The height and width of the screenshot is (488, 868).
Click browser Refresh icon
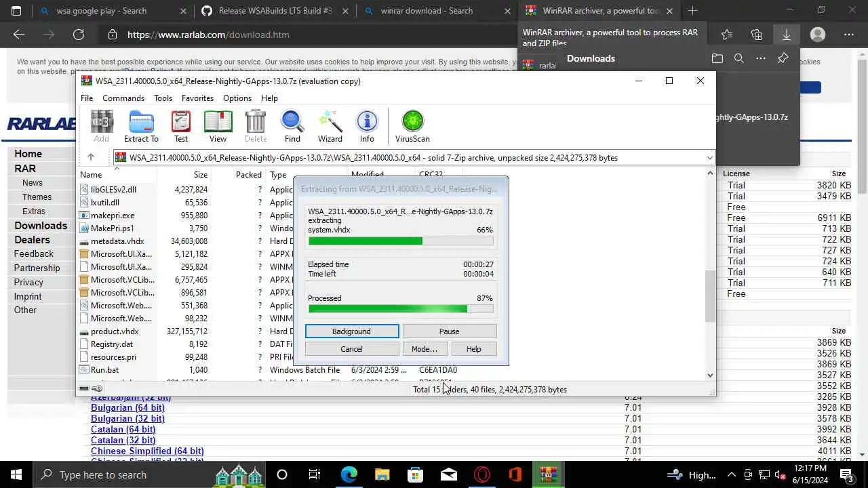point(79,35)
